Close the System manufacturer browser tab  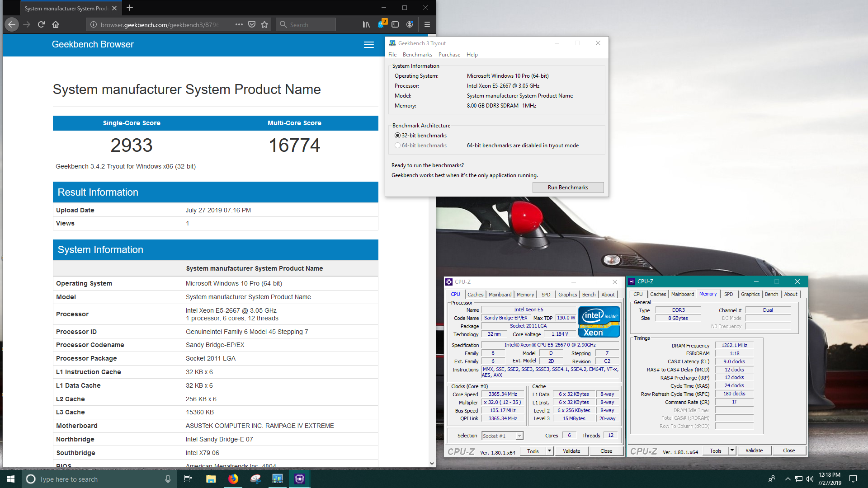pos(114,8)
